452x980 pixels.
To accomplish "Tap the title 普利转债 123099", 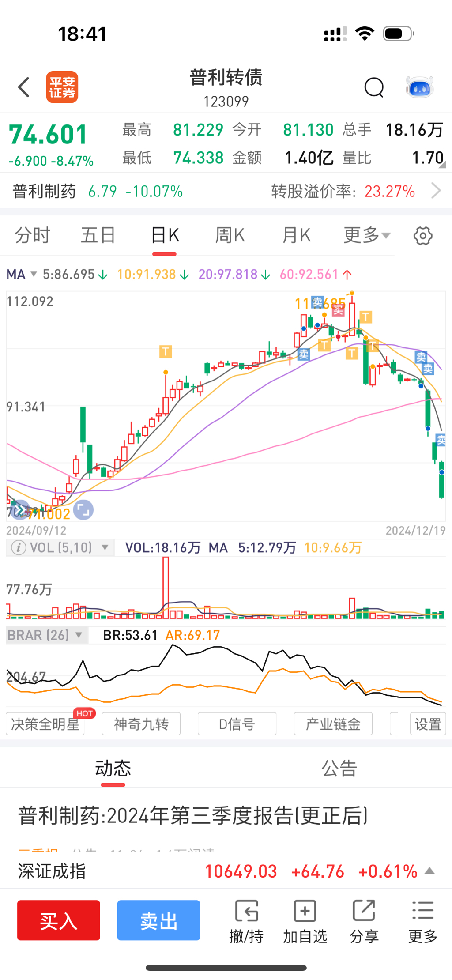I will point(226,88).
